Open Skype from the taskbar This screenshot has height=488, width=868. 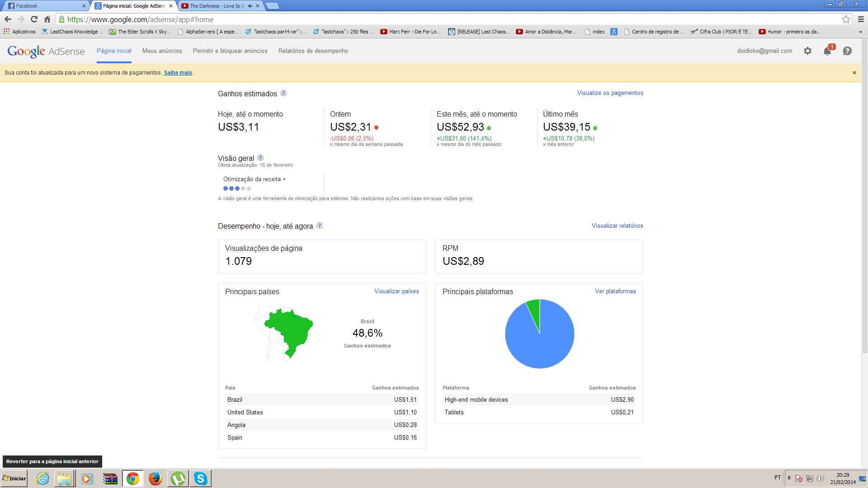tap(200, 479)
